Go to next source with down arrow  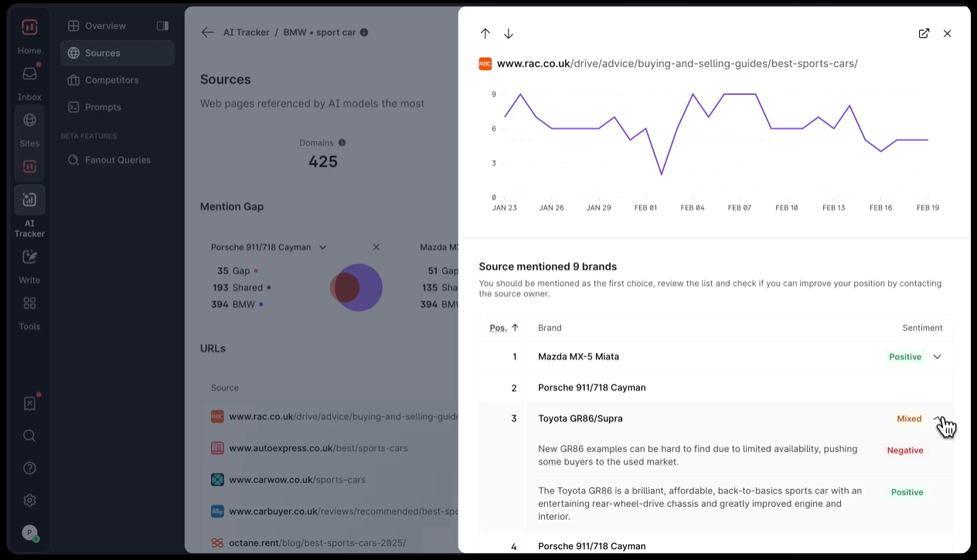[x=509, y=33]
